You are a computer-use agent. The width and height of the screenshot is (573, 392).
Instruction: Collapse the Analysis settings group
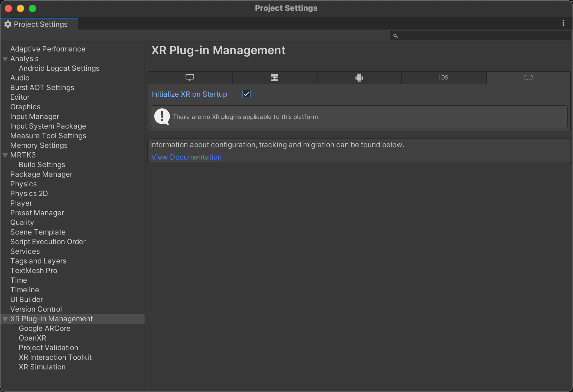click(5, 59)
